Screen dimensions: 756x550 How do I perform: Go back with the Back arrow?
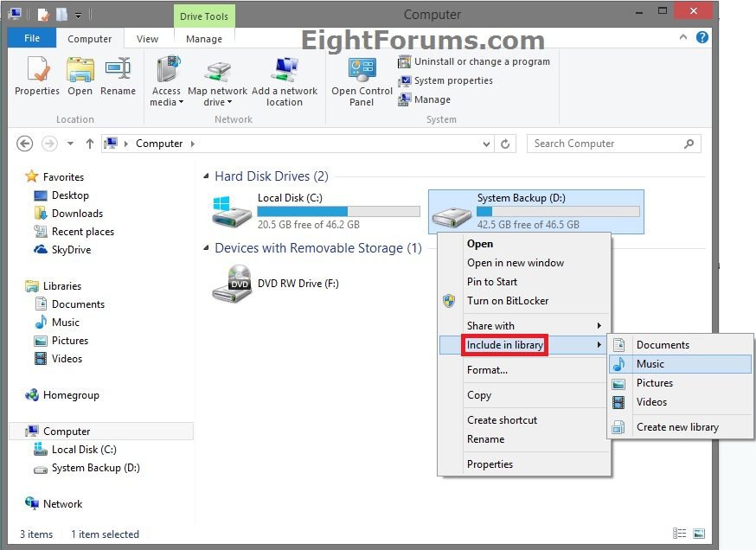[24, 144]
